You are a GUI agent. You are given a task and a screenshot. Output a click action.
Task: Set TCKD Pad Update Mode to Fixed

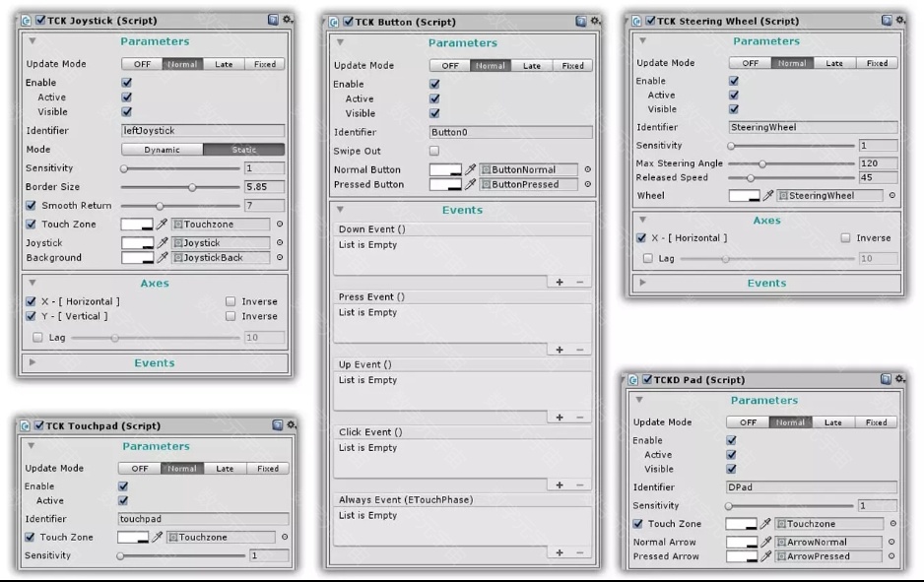877,421
